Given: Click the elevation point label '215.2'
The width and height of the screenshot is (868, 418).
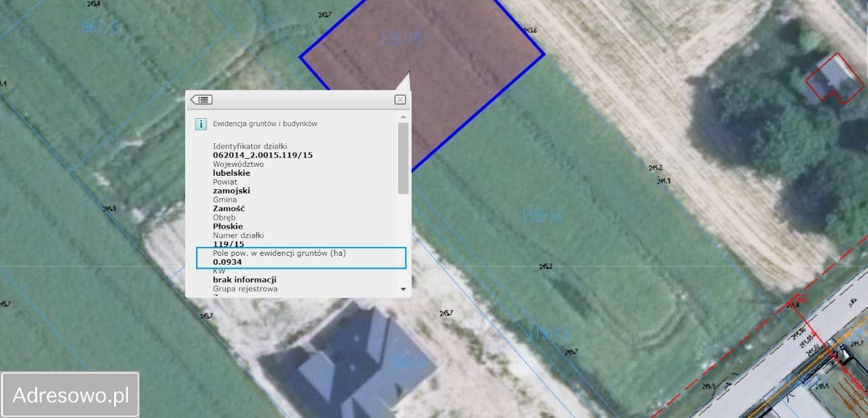Looking at the screenshot, I should coord(545,266).
